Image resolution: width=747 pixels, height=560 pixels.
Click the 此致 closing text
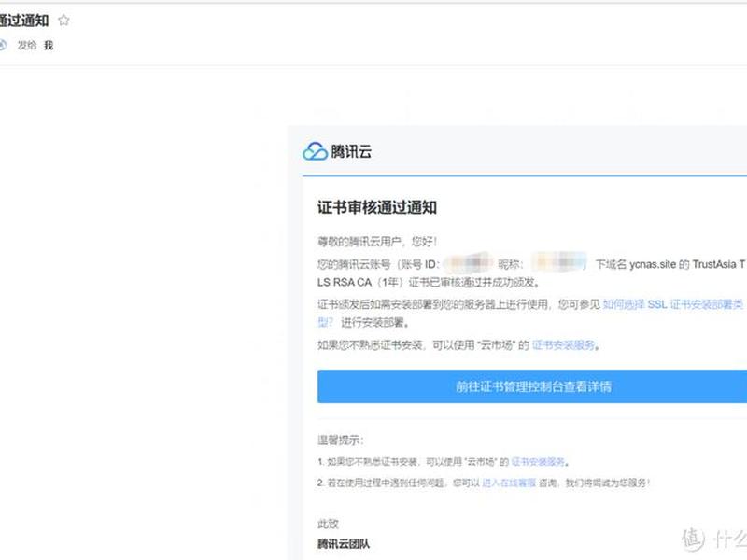328,524
